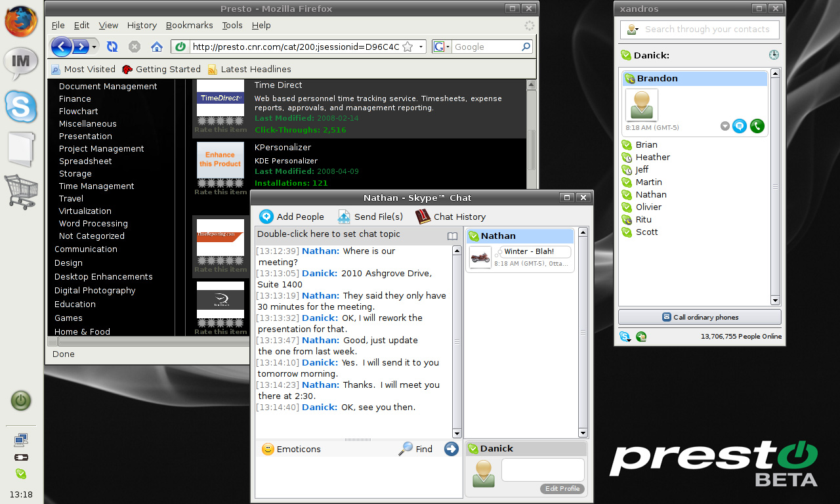This screenshot has height=504, width=840.
Task: Expand Brandon's contact options arrow
Action: [x=724, y=126]
